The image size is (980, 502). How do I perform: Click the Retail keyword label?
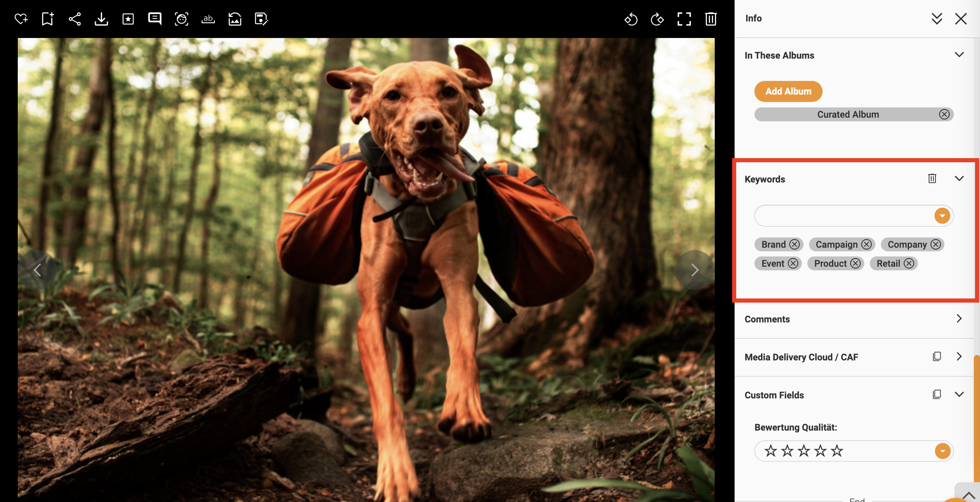point(888,263)
